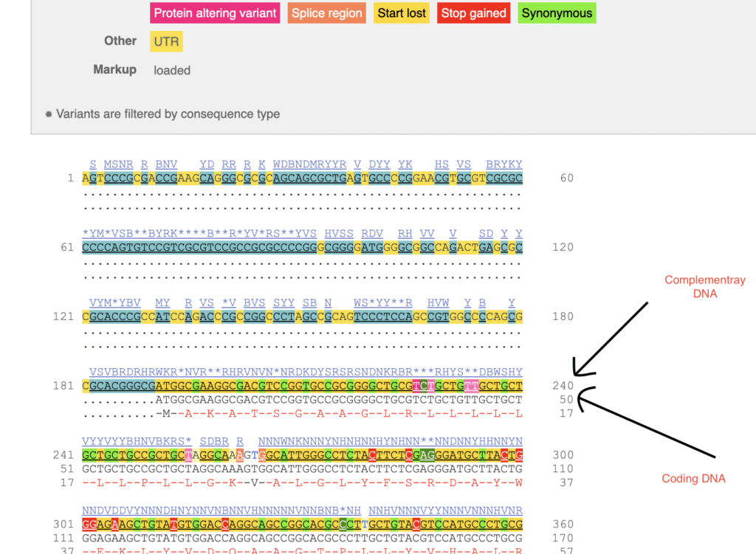Select the Splice region legend item

(x=326, y=13)
